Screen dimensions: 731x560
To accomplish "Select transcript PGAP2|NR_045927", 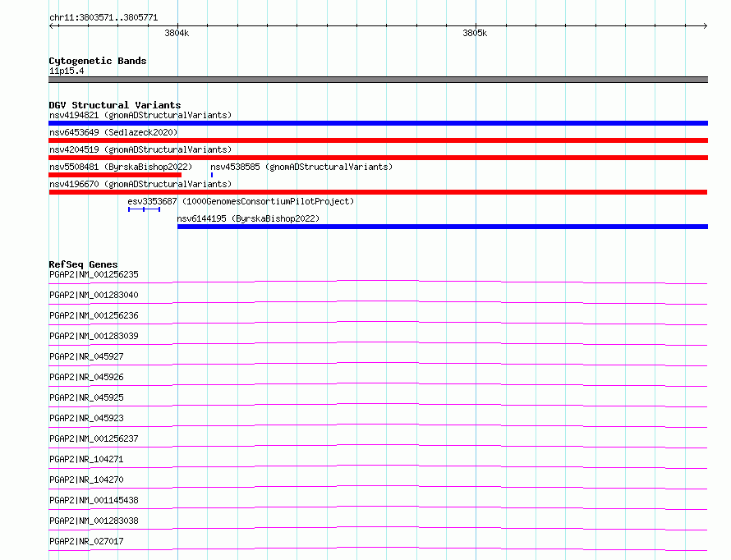I will [86, 356].
